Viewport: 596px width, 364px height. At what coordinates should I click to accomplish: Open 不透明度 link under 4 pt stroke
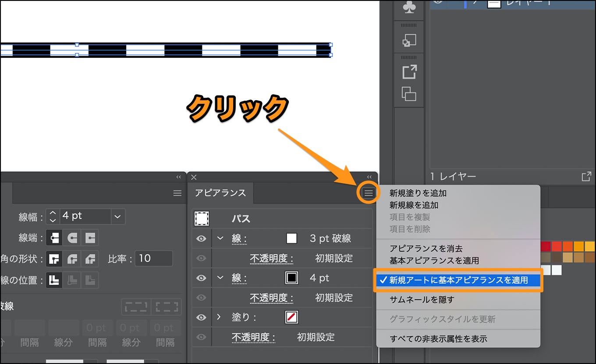click(x=271, y=298)
